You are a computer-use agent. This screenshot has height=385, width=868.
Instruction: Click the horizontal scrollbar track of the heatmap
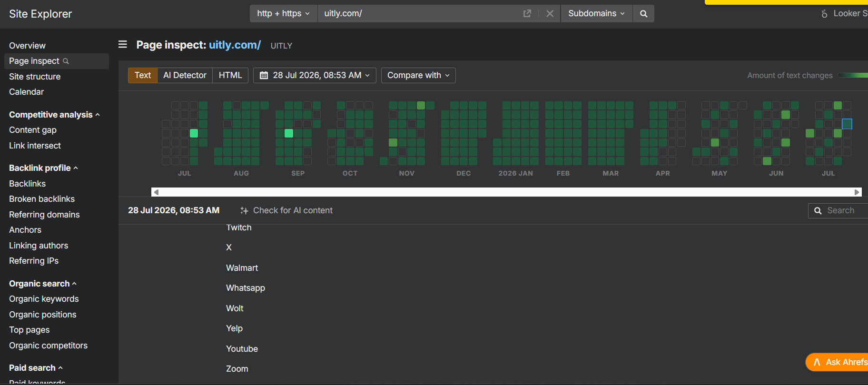(x=506, y=192)
